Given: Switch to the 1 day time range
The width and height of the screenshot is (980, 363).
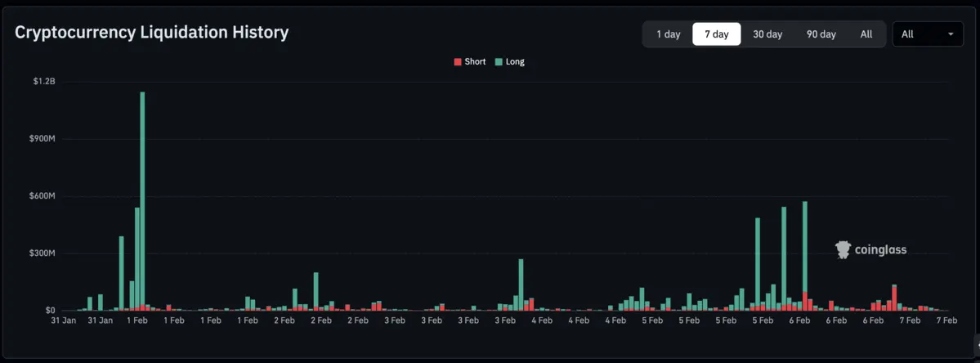Looking at the screenshot, I should (x=668, y=34).
